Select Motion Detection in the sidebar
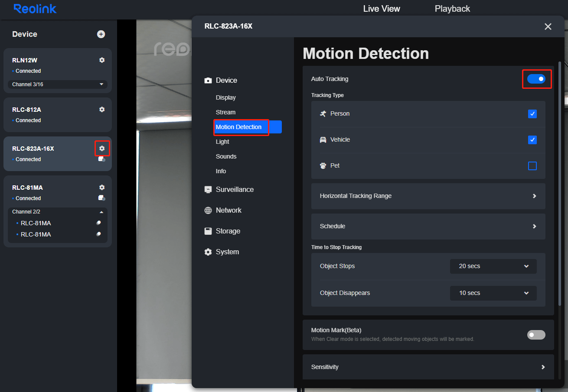568x392 pixels. (248, 127)
